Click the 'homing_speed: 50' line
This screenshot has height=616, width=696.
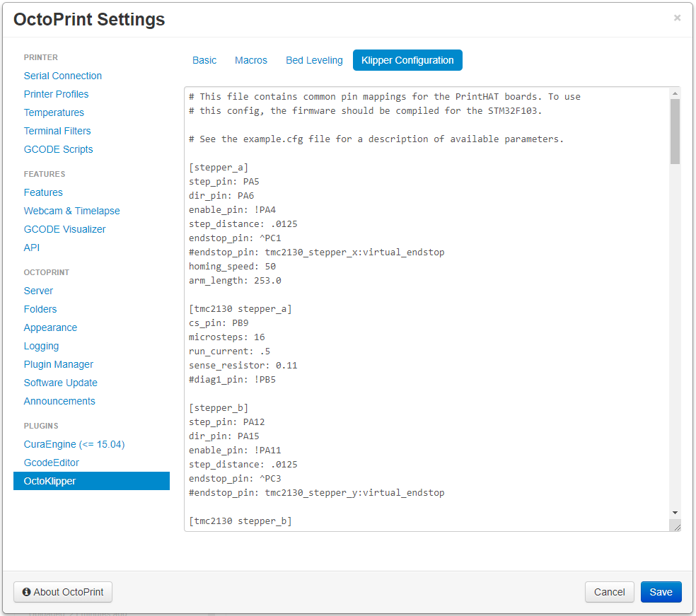232,267
